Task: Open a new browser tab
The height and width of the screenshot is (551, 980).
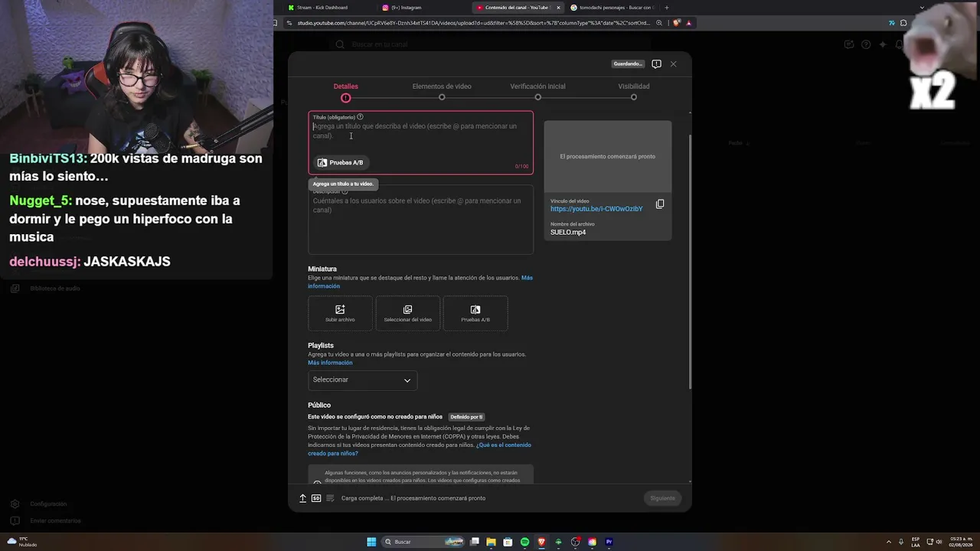Action: click(667, 8)
